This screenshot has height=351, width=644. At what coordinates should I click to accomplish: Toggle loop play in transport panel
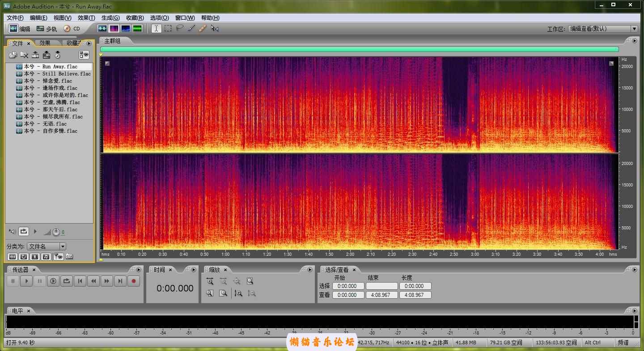coord(67,281)
